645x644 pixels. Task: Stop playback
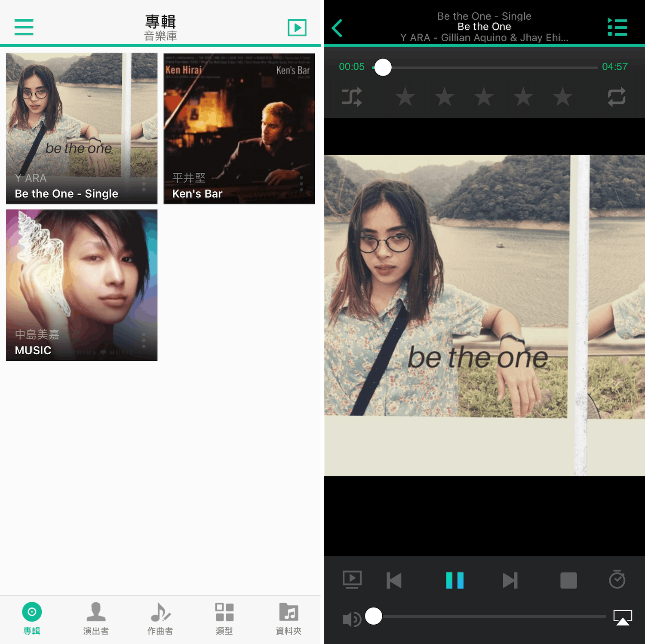[568, 580]
